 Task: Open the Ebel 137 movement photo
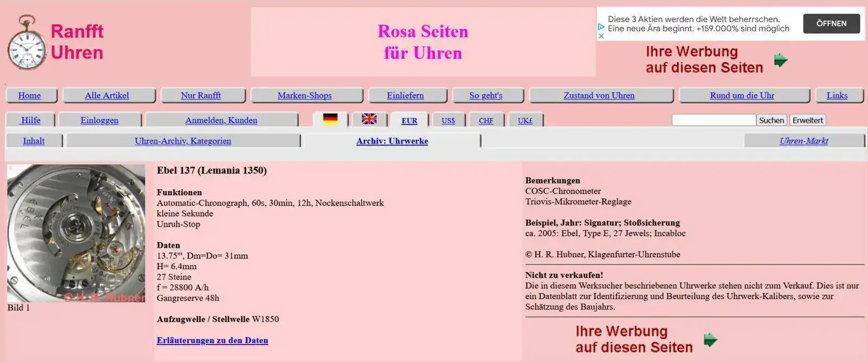[x=76, y=233]
